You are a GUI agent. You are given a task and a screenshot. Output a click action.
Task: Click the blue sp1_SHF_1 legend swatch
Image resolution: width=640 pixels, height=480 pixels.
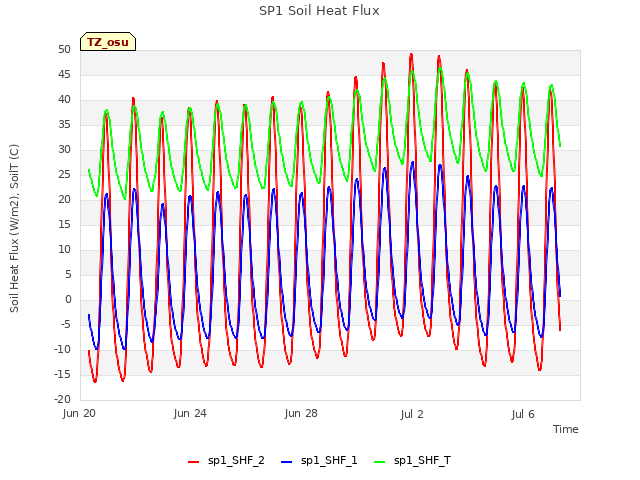[287, 462]
